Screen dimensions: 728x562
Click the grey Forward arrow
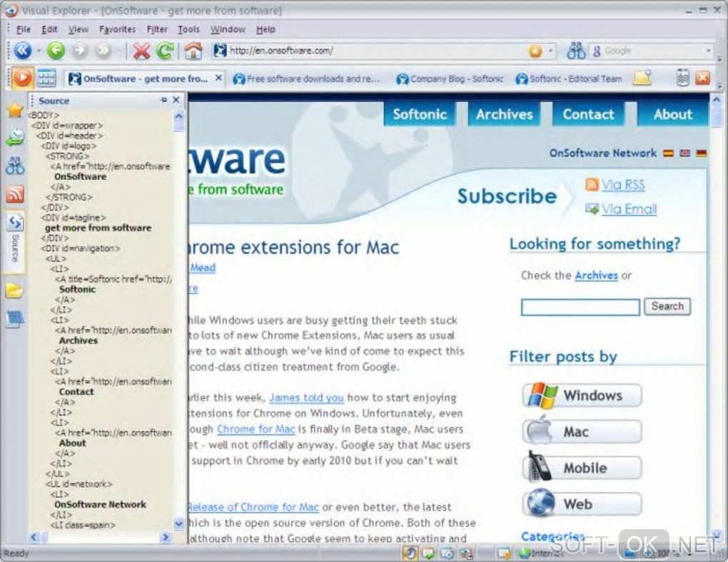click(x=80, y=51)
